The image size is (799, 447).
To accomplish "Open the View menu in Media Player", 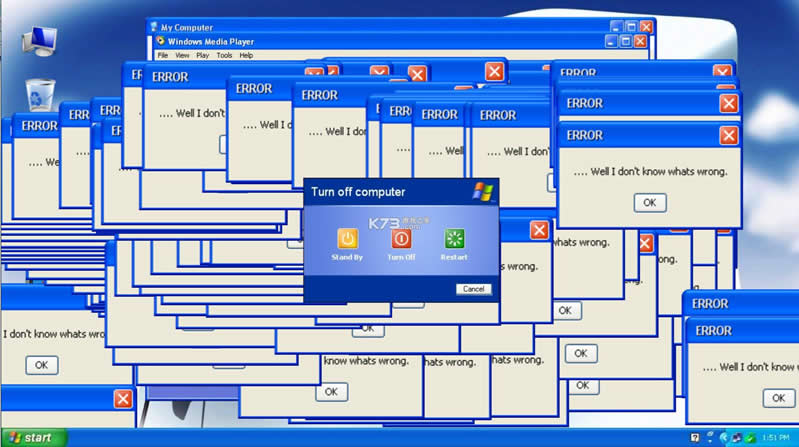I will pos(182,56).
